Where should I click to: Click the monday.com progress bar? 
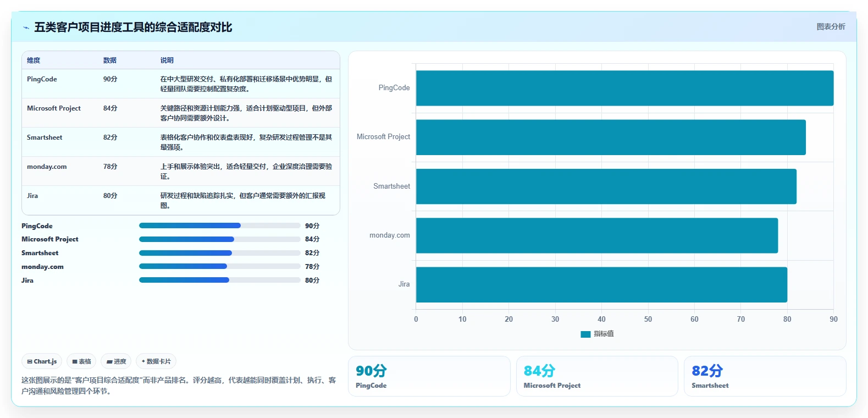click(220, 266)
